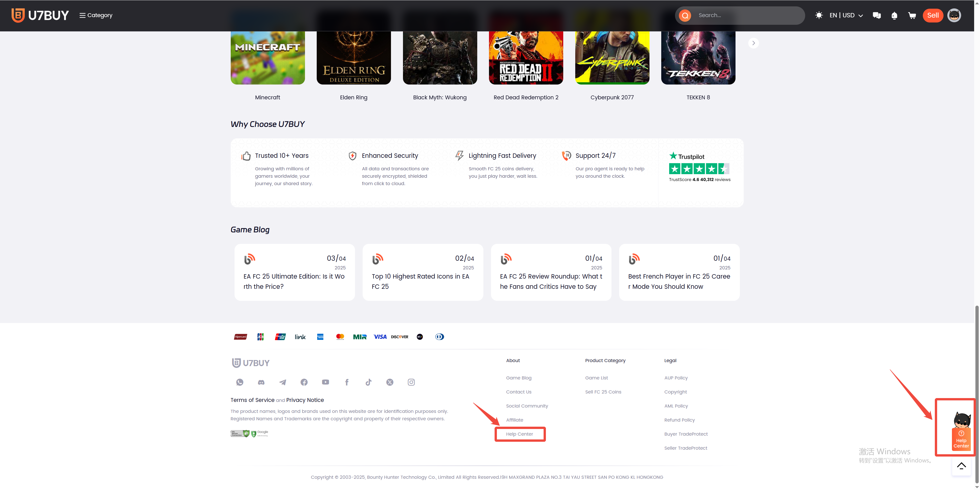Click the Discord icon in footer
Screen dimensions: 980x490
pos(261,382)
